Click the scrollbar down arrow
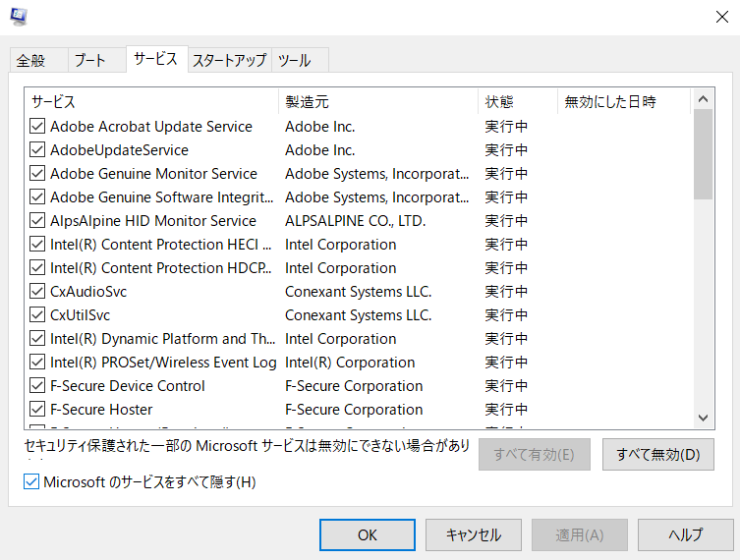The height and width of the screenshot is (560, 740). [703, 418]
